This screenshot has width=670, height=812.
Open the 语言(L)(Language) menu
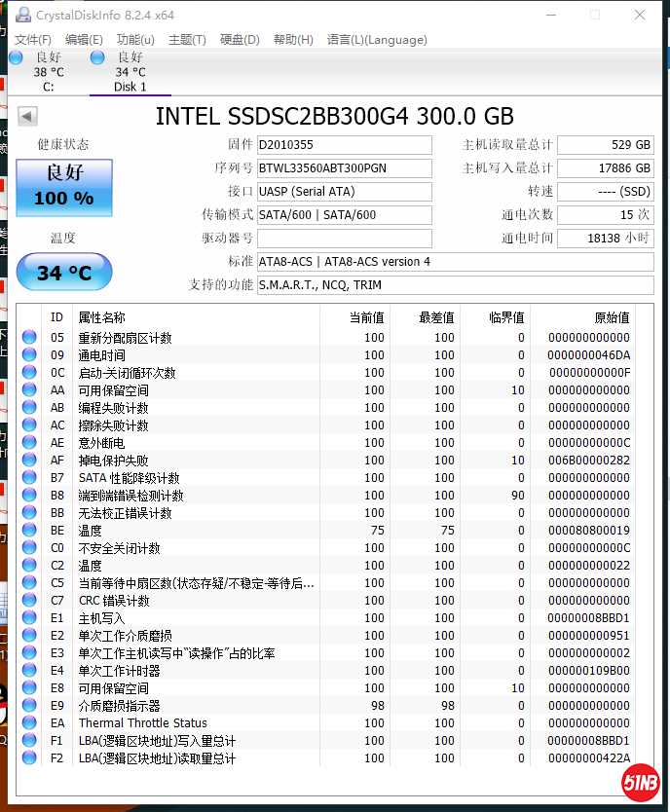click(x=377, y=40)
